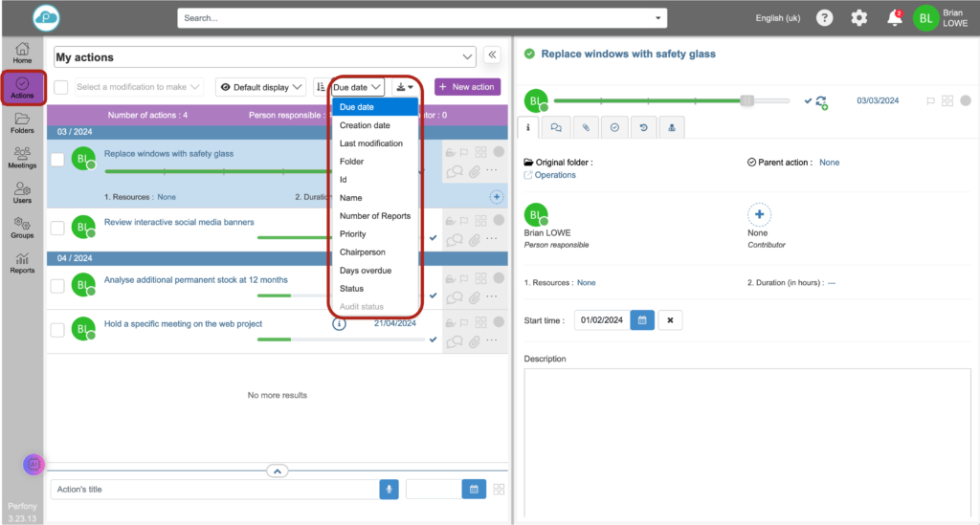
Task: Check the 'Replace windows with safety glass' checkbox
Action: (58, 160)
